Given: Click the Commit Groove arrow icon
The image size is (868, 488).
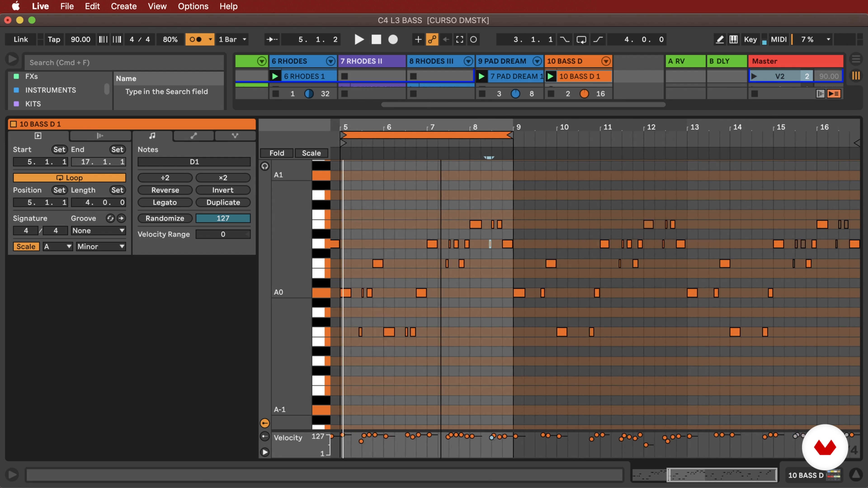Looking at the screenshot, I should point(121,218).
